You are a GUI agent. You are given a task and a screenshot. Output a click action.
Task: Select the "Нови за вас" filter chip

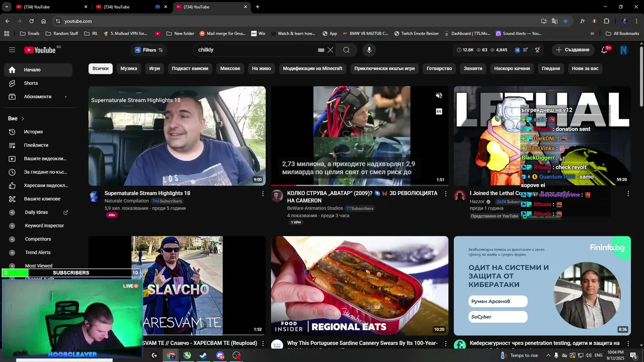[585, 68]
